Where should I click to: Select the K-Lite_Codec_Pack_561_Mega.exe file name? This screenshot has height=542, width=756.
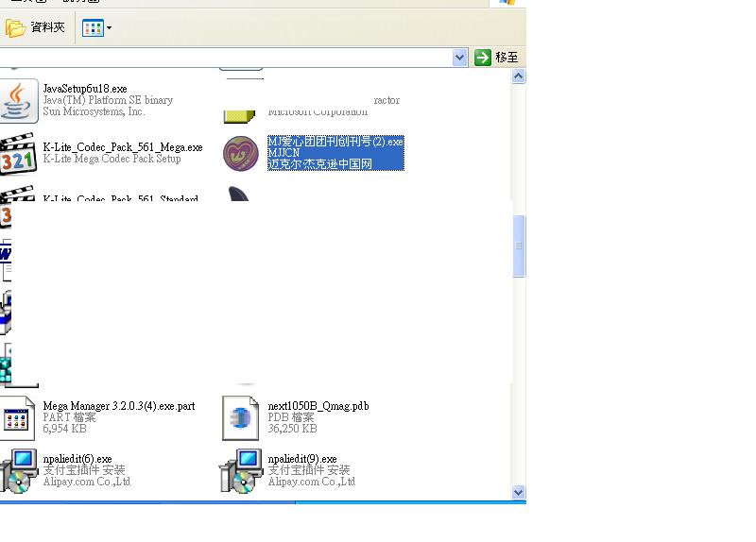point(123,147)
